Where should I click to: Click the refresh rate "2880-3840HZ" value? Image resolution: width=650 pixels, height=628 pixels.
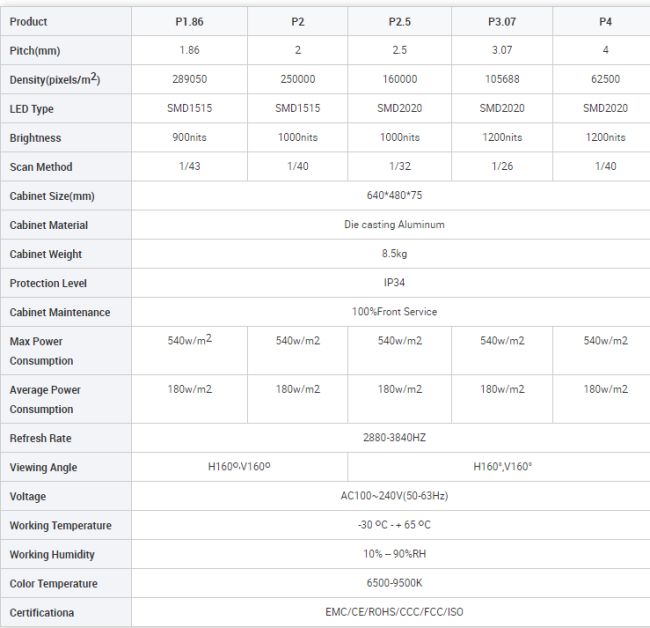(x=394, y=438)
